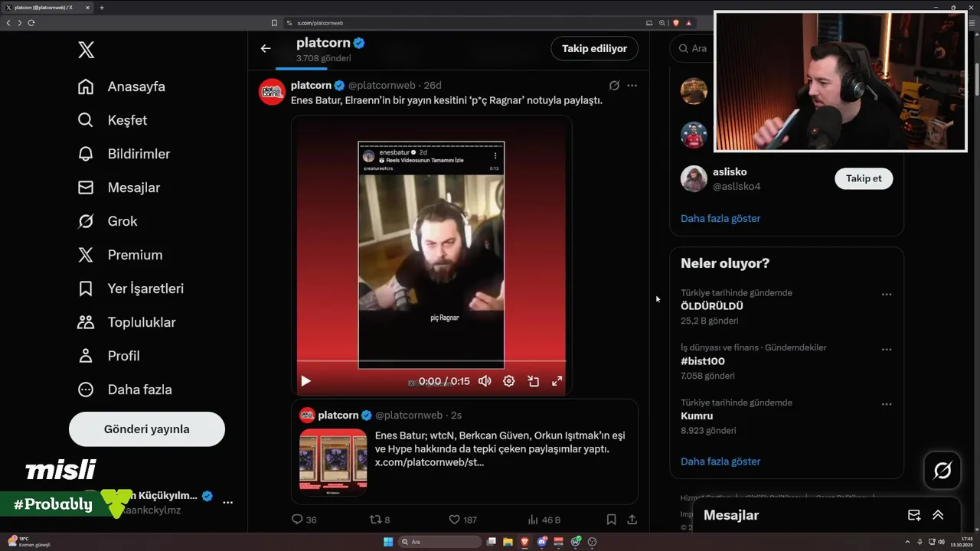
Task: Go forward in browser
Action: pyautogui.click(x=20, y=23)
